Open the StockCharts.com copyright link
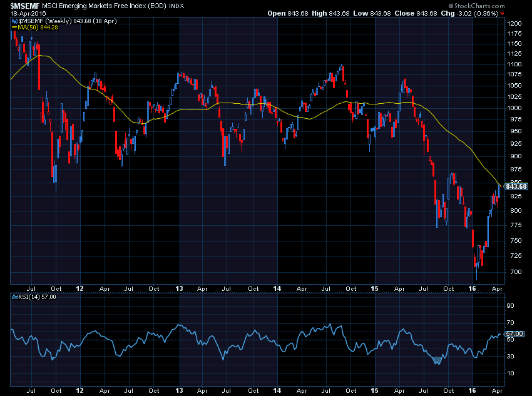The width and height of the screenshot is (532, 396). point(476,6)
